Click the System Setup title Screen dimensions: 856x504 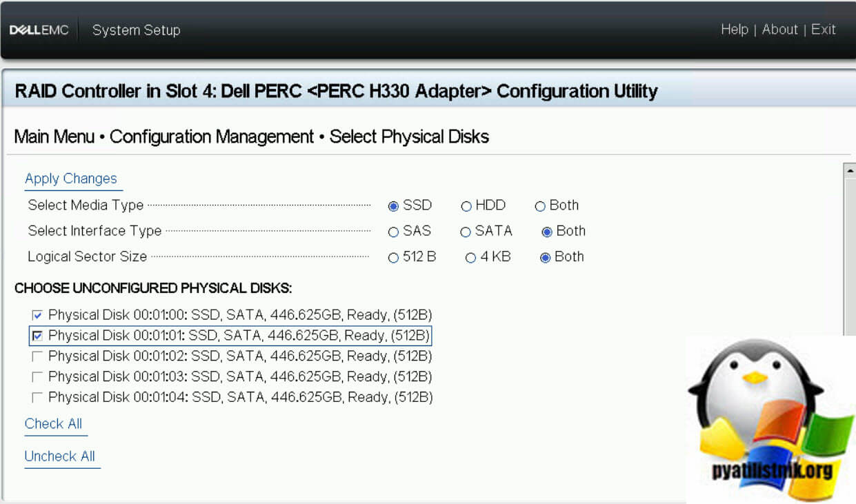coord(135,30)
